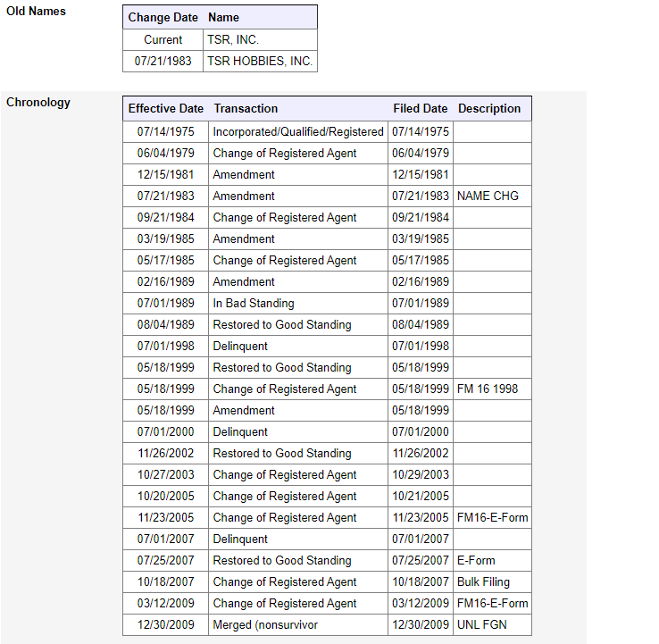The height and width of the screenshot is (644, 659).
Task: Click 'Amendment' in the 12/15/1981 row
Action: click(298, 175)
